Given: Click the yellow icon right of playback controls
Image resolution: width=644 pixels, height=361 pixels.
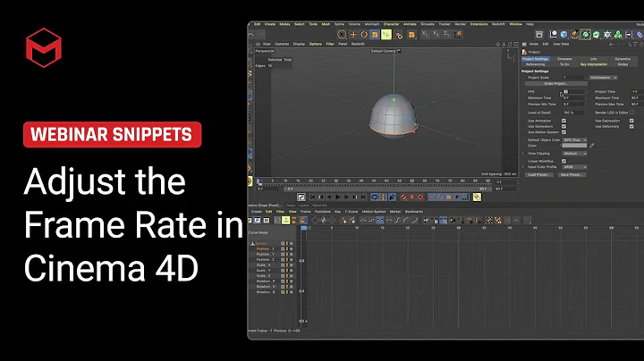Looking at the screenshot, I should tap(477, 197).
